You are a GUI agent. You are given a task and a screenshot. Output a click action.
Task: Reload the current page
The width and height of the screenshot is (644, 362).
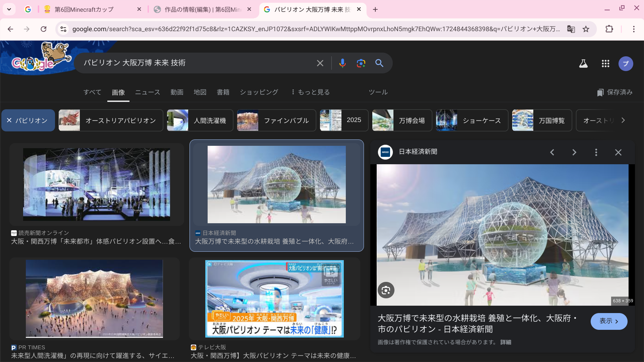[44, 29]
